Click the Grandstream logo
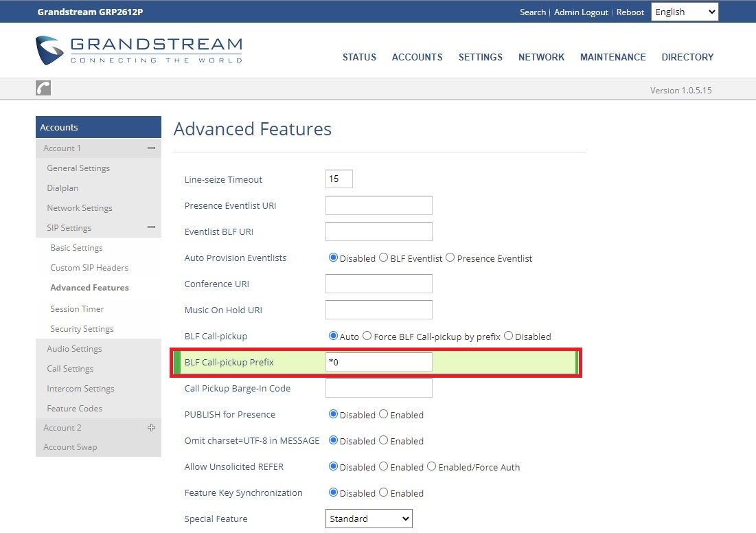756x533 pixels. [x=139, y=51]
